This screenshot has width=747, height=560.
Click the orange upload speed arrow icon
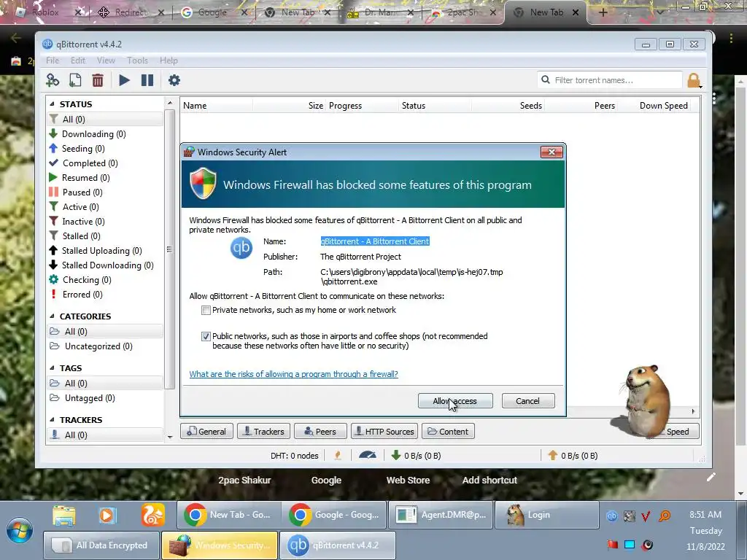pyautogui.click(x=553, y=455)
